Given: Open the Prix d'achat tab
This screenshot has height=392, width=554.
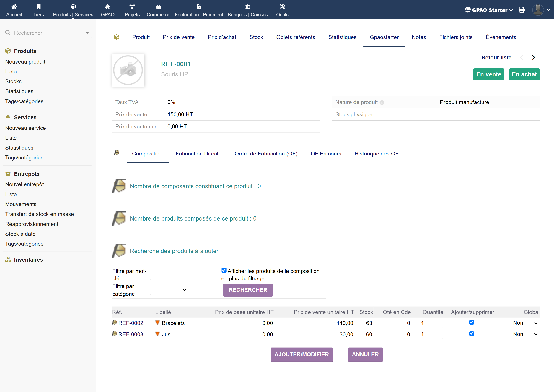Looking at the screenshot, I should pyautogui.click(x=222, y=37).
